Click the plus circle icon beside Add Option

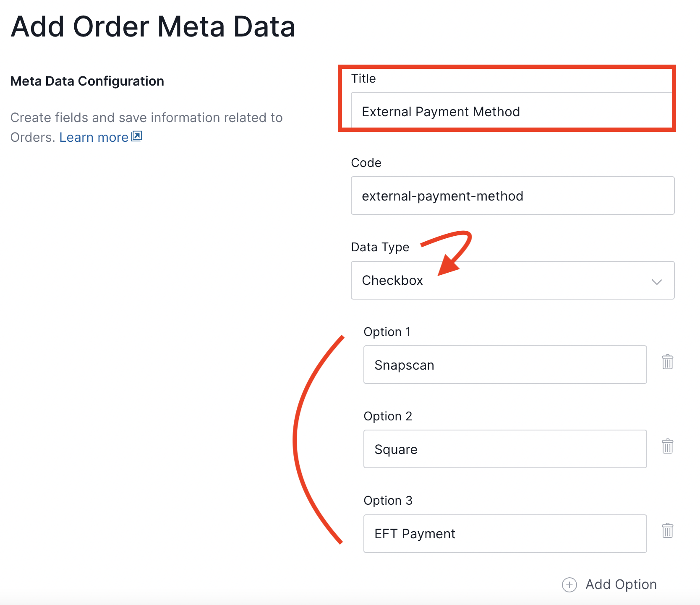(x=569, y=584)
